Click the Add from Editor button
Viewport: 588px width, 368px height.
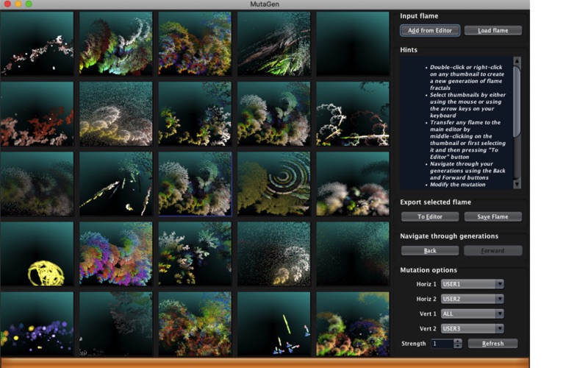[x=430, y=30]
